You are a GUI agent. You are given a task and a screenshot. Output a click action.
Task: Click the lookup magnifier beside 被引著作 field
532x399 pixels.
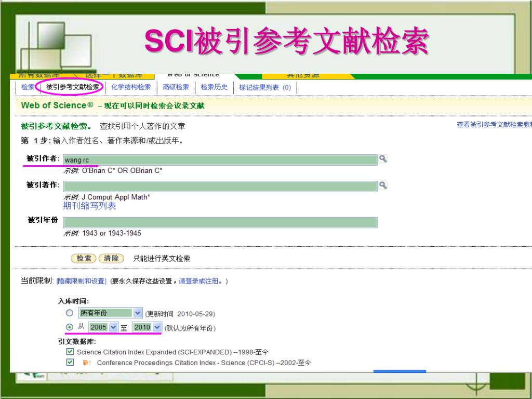[383, 185]
